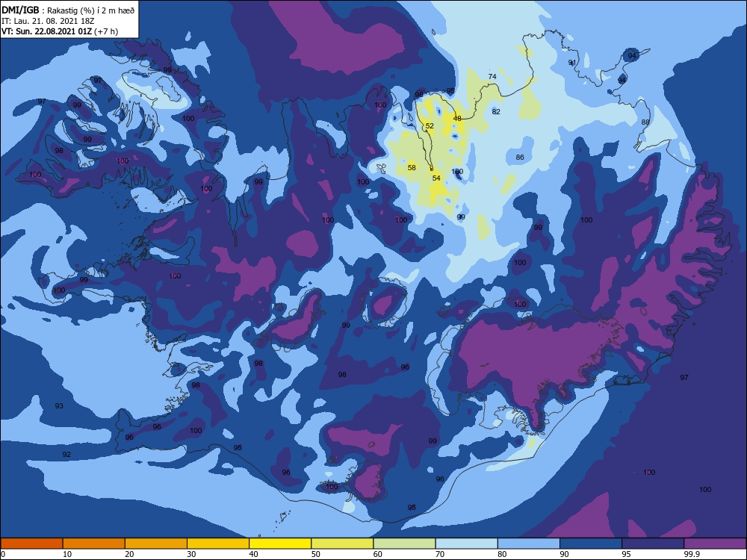The image size is (747, 560).
Task: Click the legend tick label '40'
Action: click(254, 554)
